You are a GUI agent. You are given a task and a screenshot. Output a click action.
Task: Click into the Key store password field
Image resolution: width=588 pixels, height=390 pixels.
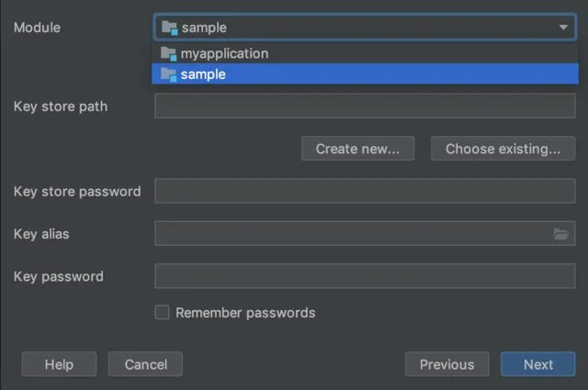tap(365, 192)
